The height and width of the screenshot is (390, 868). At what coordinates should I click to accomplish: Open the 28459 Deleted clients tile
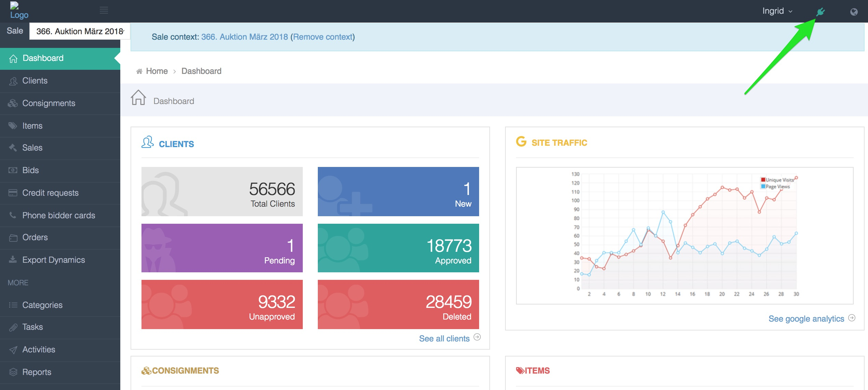click(x=398, y=304)
